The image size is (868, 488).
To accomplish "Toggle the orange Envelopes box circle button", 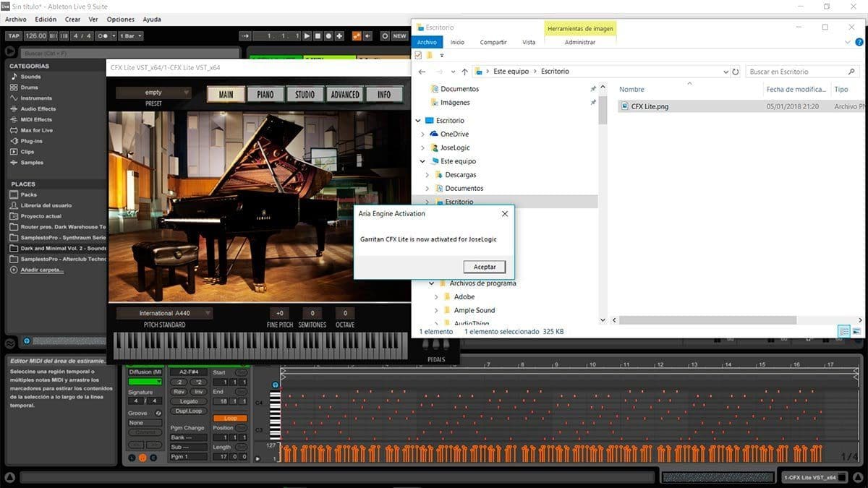I will coord(142,458).
